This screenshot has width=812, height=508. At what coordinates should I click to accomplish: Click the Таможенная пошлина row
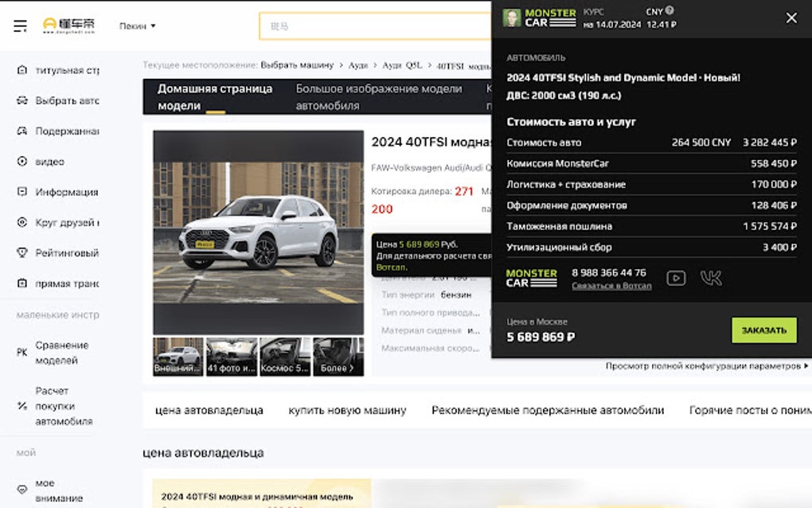coord(651,226)
